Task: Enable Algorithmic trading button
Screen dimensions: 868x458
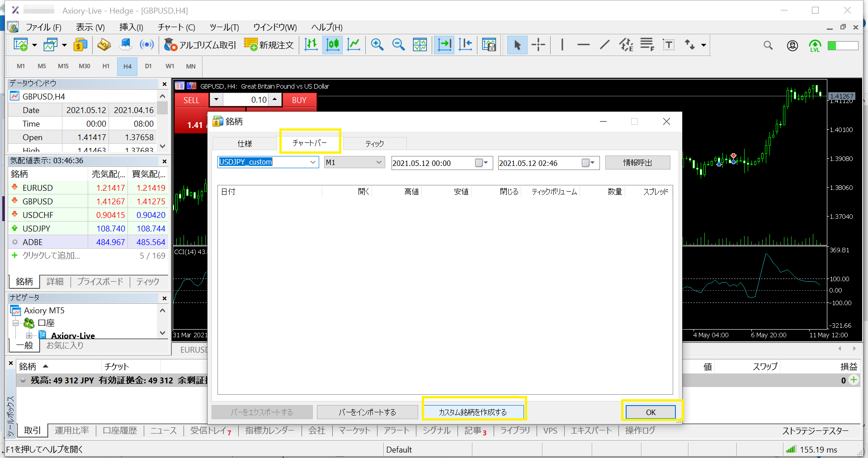Action: coord(200,45)
